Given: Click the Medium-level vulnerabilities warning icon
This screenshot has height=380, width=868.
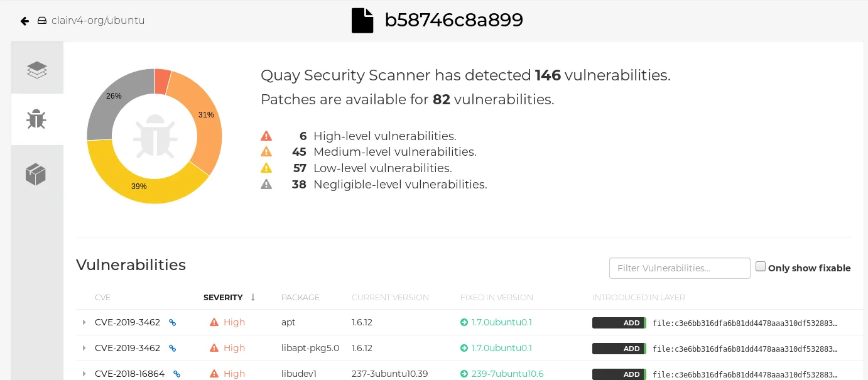Looking at the screenshot, I should tap(266, 151).
